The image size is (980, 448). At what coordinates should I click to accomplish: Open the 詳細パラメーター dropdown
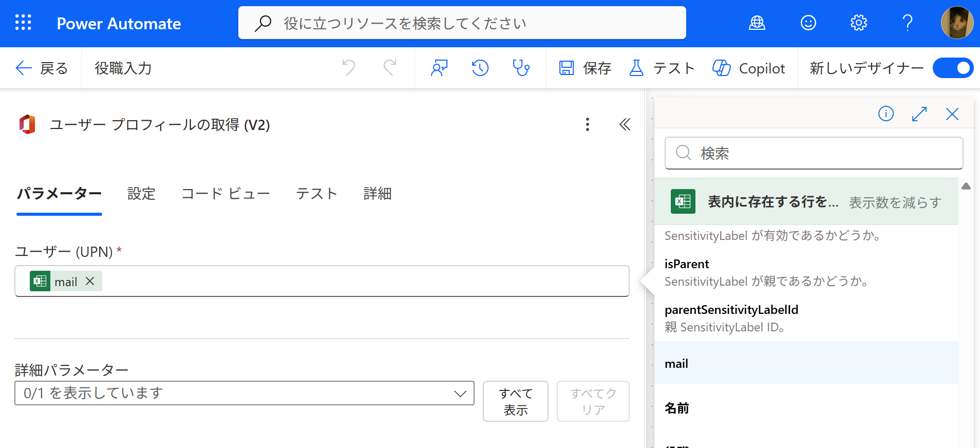point(244,393)
